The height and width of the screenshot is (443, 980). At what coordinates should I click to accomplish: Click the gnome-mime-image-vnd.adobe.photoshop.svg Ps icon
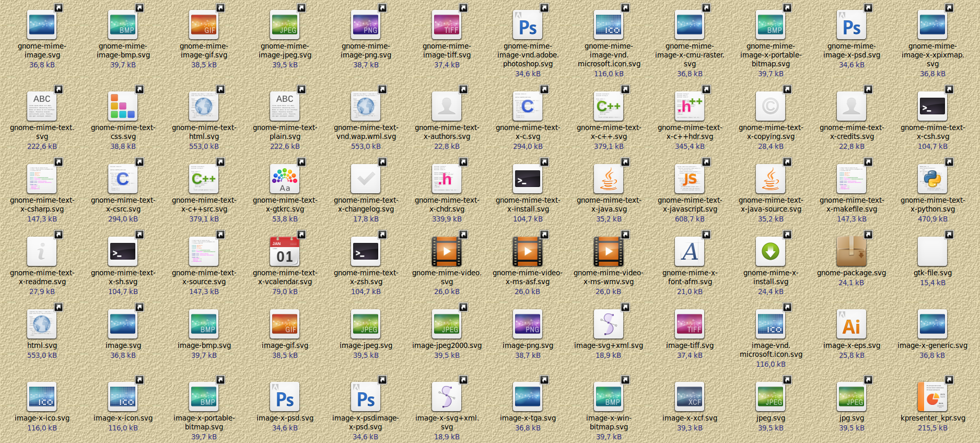click(x=528, y=25)
